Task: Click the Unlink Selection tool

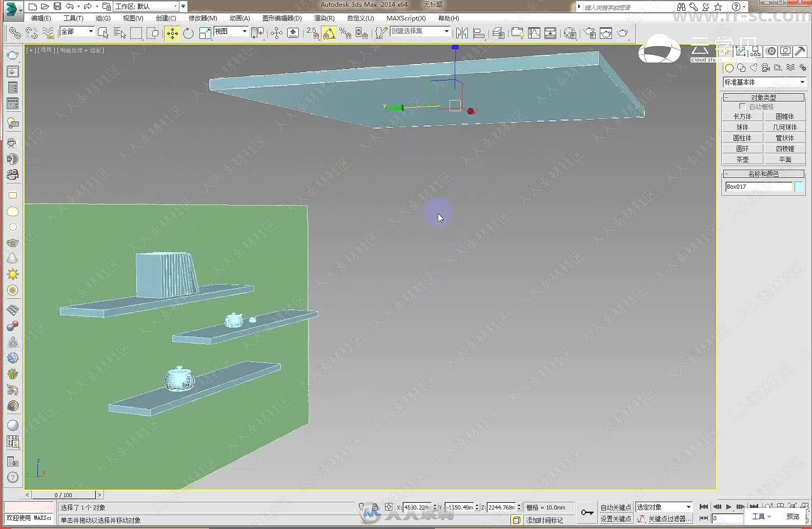Action: pos(31,33)
